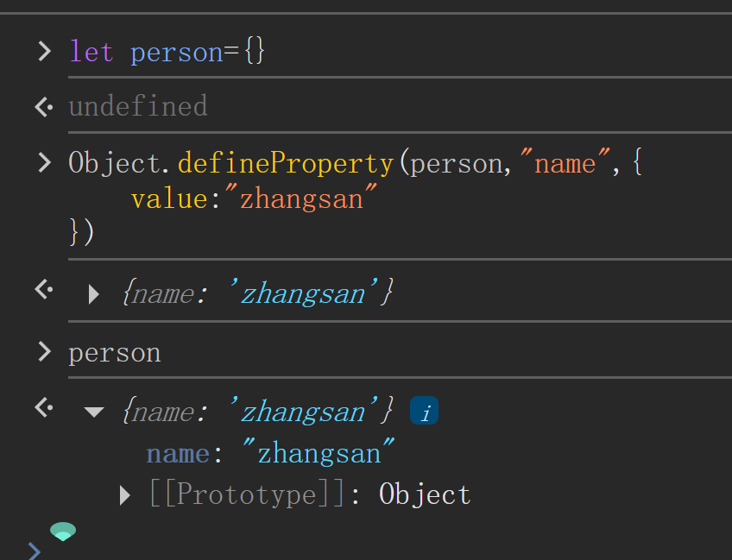Click the [[Prototype]] label
The width and height of the screenshot is (732, 560).
(248, 494)
